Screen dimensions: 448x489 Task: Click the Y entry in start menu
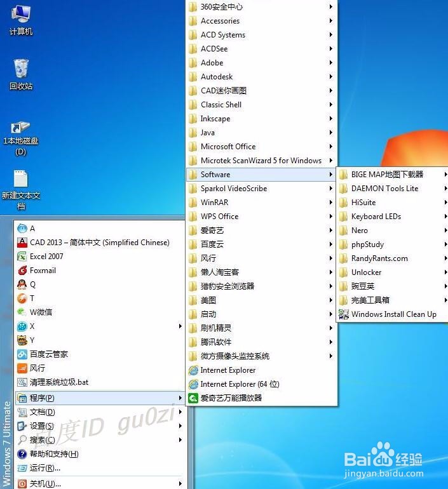tap(100, 340)
